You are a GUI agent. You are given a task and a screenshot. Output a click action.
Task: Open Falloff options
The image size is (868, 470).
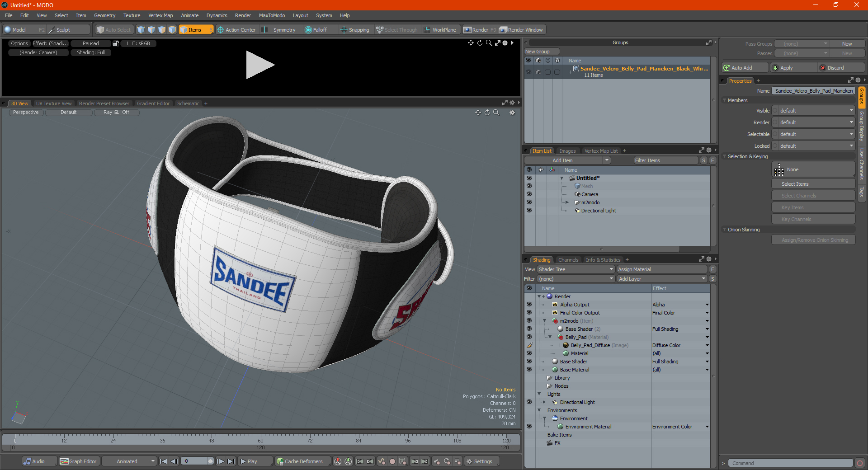320,30
